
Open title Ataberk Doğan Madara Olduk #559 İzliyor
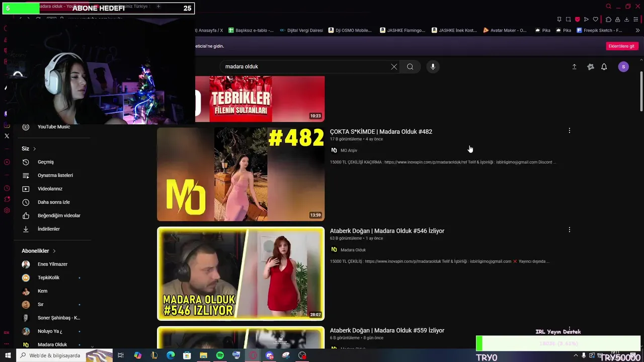pos(387,330)
